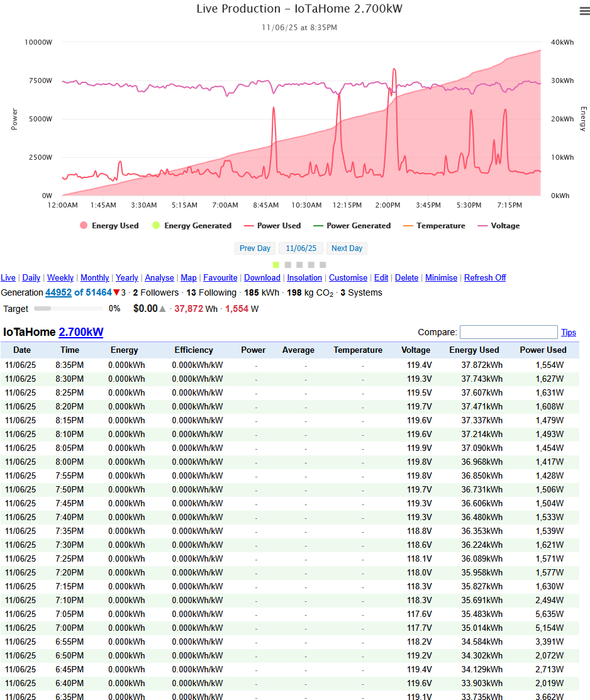The image size is (590, 700).
Task: Click the Target progress bar
Action: pos(68,309)
